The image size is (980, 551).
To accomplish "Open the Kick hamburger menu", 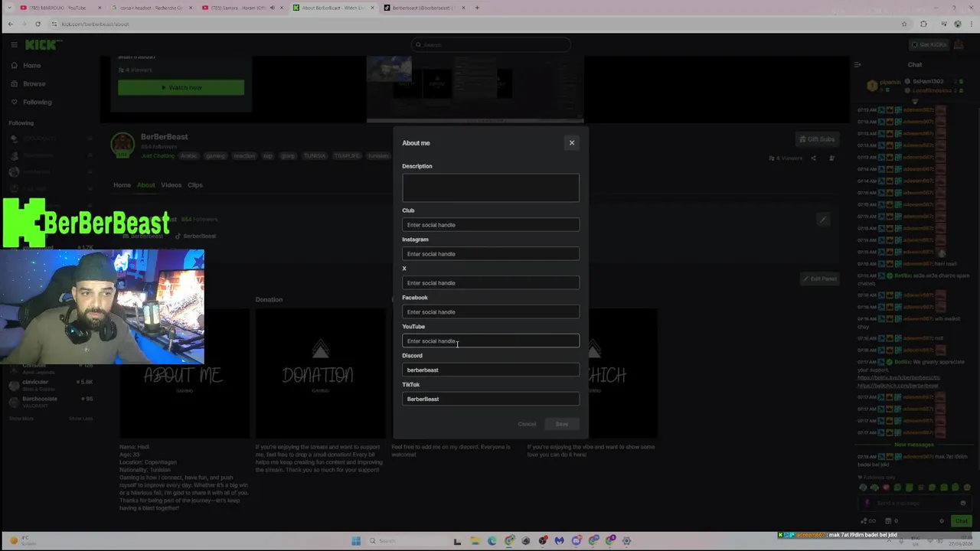I will click(14, 45).
